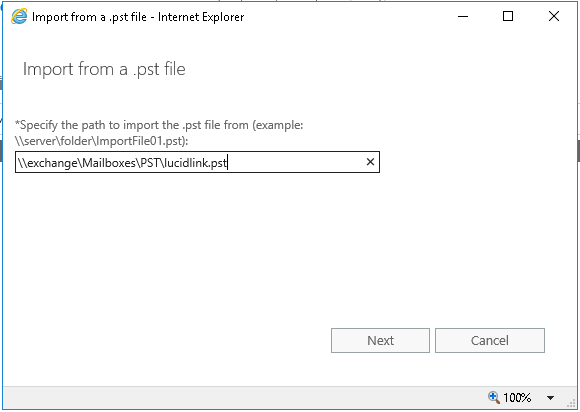
Task: Place cursor on 'exchange' in the path field
Action: tap(52, 163)
